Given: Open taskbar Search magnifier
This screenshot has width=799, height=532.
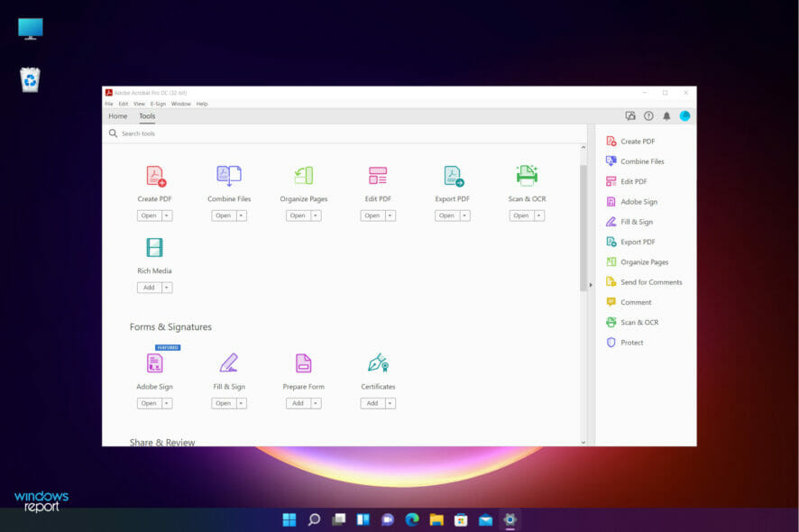Looking at the screenshot, I should click(x=314, y=519).
